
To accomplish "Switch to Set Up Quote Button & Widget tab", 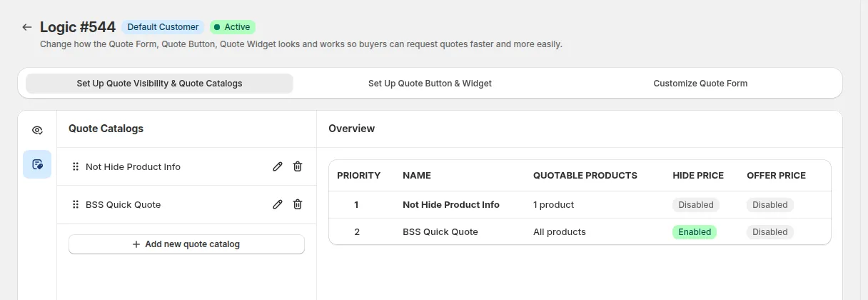I will point(430,84).
